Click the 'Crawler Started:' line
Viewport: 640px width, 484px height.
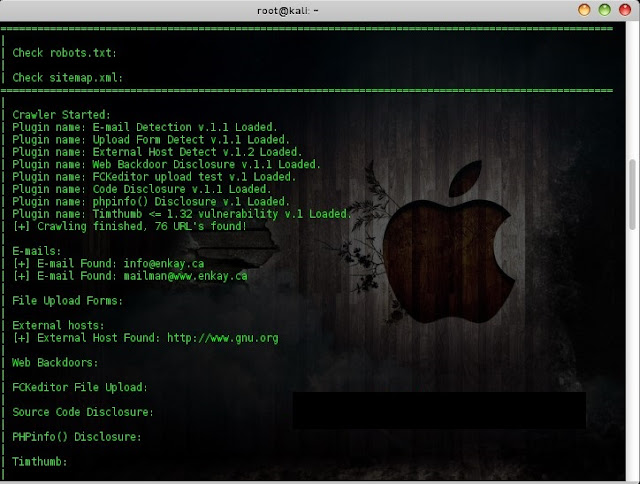click(61, 115)
